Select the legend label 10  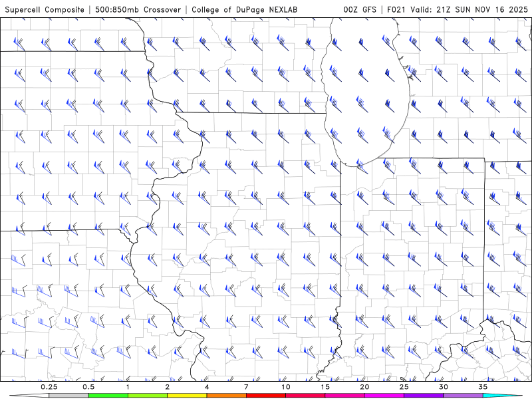286,387
